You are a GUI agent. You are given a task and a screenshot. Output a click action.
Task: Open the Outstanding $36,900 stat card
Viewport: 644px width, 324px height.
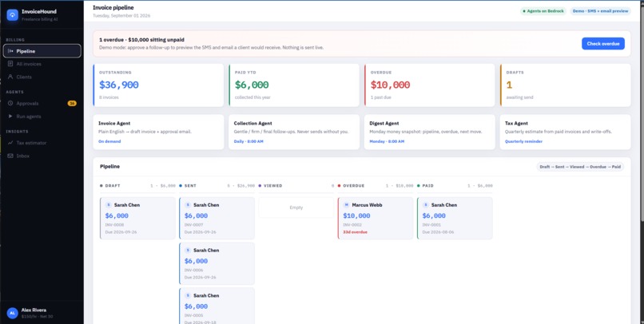pyautogui.click(x=158, y=85)
